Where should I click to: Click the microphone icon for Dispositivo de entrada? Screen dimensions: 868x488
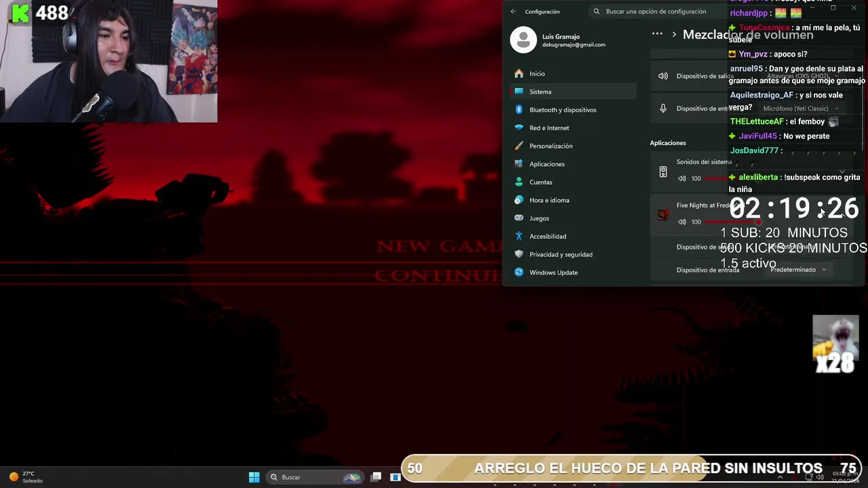(x=663, y=108)
